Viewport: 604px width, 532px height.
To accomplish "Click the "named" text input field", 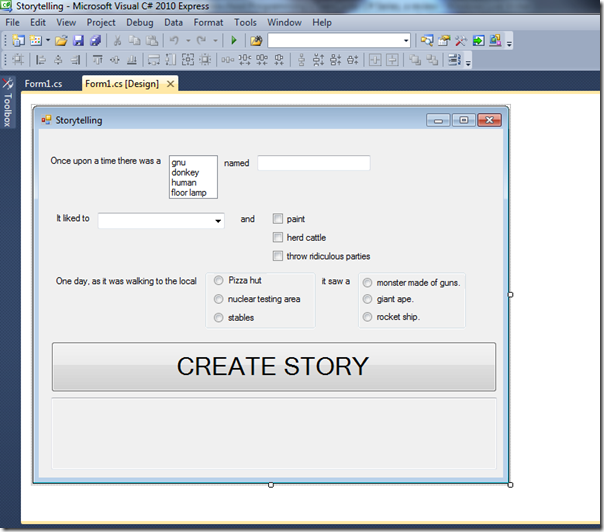I will coord(313,163).
